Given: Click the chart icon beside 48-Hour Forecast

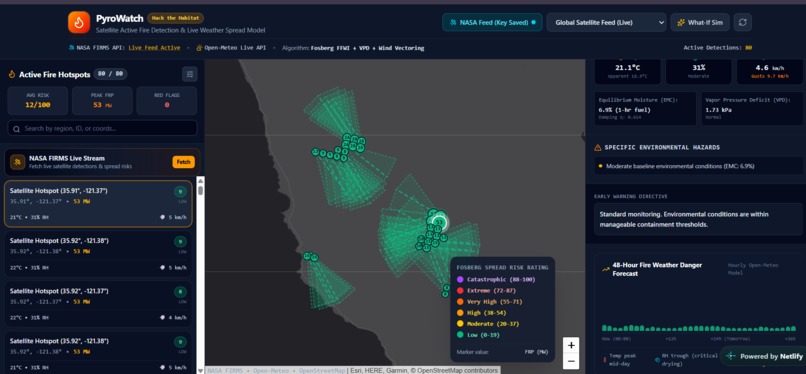Looking at the screenshot, I should coord(606,269).
